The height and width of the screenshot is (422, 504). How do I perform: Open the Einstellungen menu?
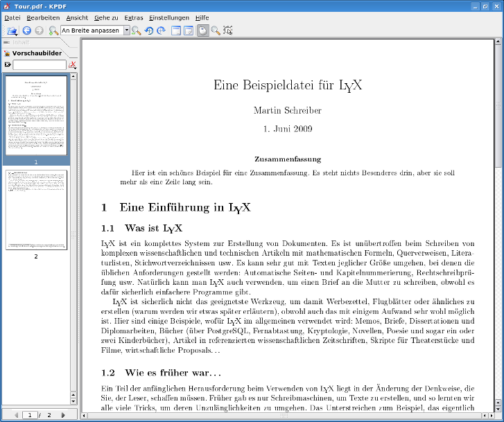point(169,18)
